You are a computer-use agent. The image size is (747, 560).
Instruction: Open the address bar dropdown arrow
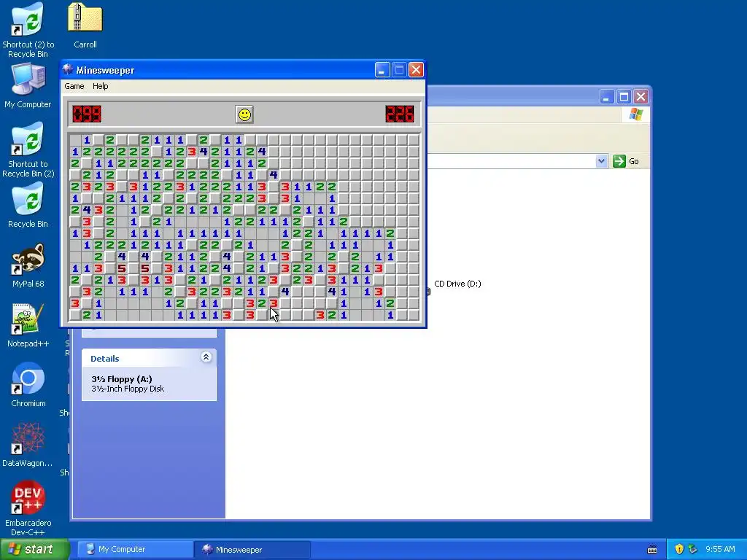[601, 161]
